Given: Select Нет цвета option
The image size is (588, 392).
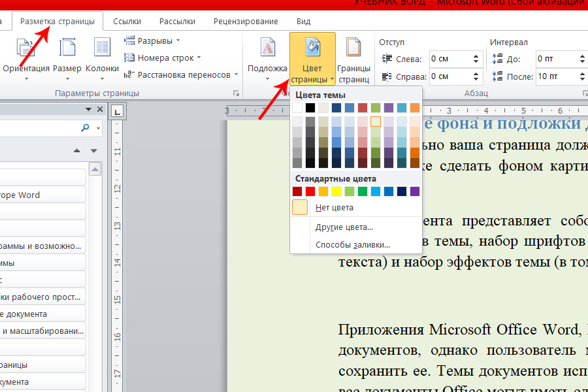Looking at the screenshot, I should [334, 208].
